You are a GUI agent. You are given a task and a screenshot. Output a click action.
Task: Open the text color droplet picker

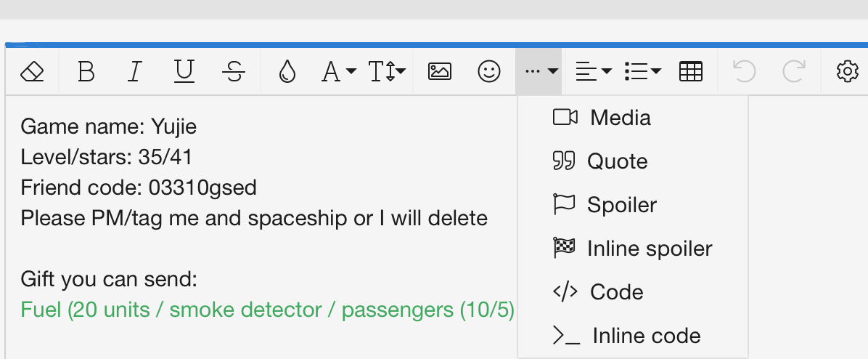(x=287, y=71)
